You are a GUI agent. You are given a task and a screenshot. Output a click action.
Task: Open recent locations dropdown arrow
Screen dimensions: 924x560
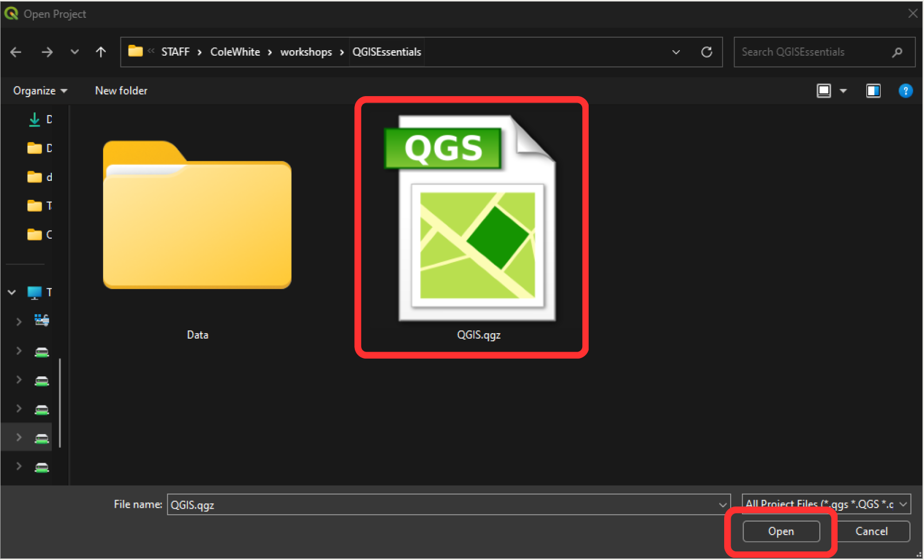[x=75, y=52]
